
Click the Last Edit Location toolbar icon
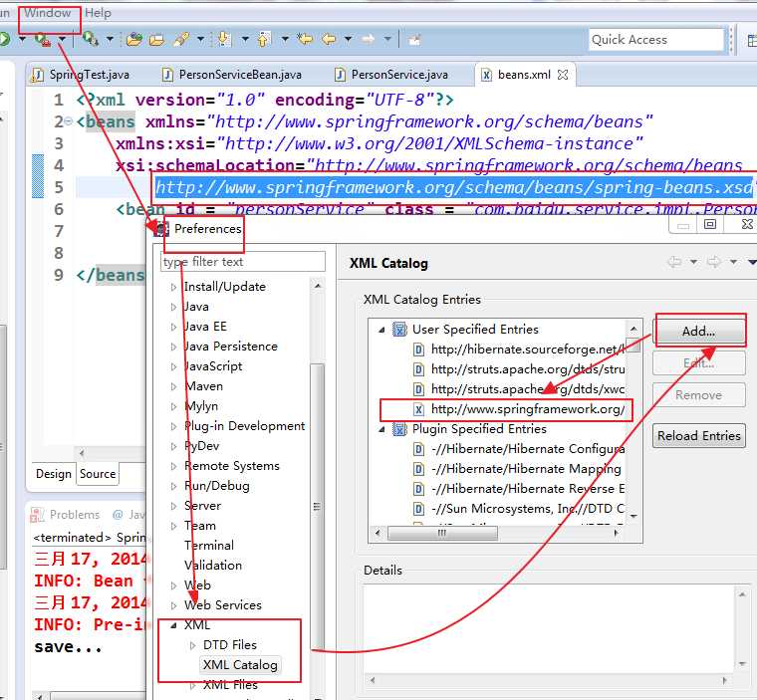(306, 39)
